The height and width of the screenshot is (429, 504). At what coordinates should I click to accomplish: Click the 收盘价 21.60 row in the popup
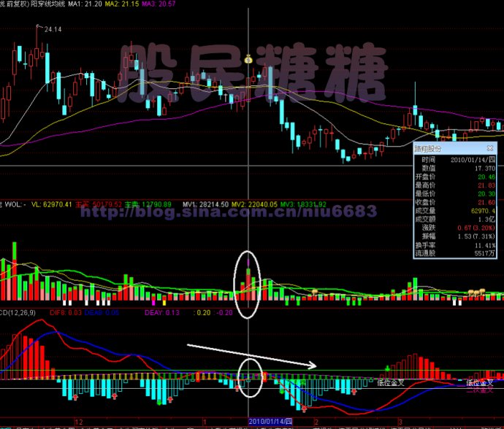pos(455,202)
